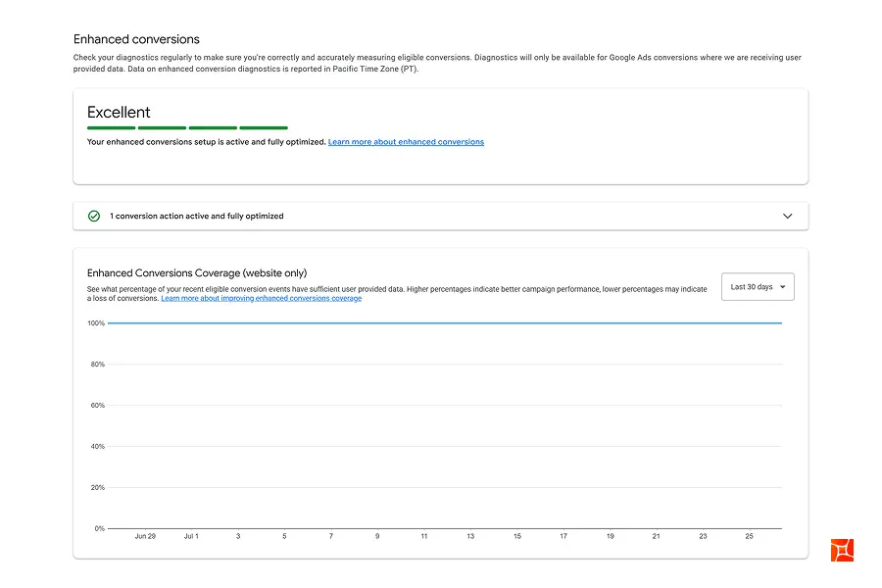Click the Jul 1 date label
The image size is (882, 588).
(x=191, y=536)
